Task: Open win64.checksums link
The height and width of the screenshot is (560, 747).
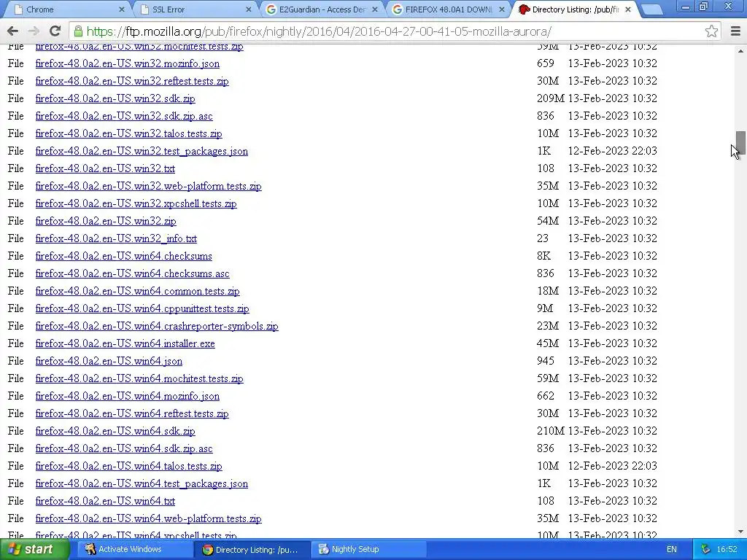Action: coord(123,256)
